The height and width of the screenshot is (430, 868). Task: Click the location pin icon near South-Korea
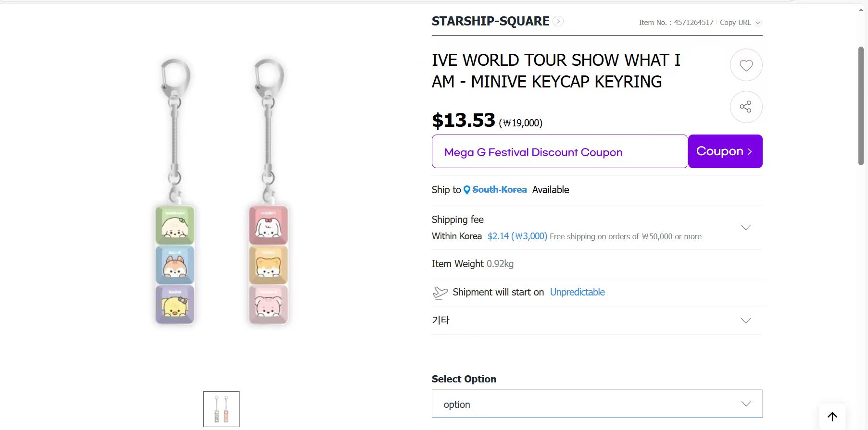click(466, 190)
